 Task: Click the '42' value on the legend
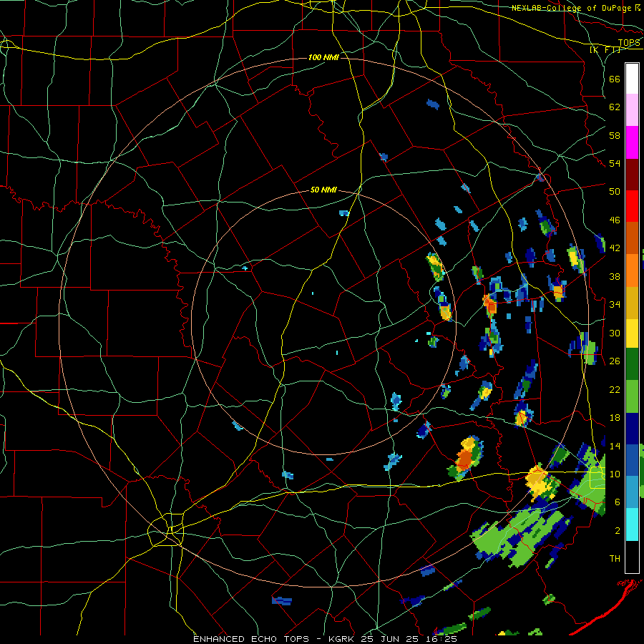pos(615,248)
